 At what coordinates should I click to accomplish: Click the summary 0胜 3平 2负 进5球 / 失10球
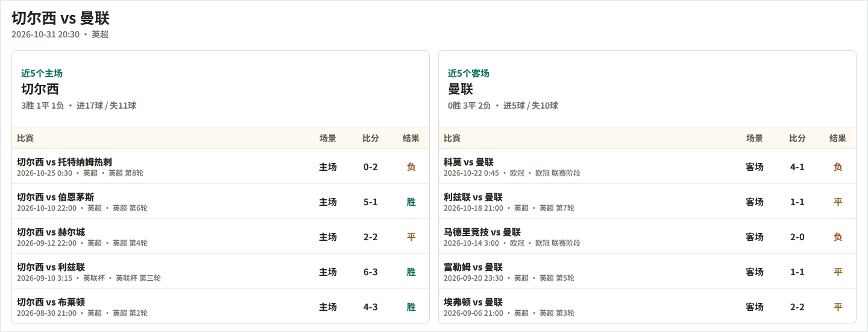[503, 106]
